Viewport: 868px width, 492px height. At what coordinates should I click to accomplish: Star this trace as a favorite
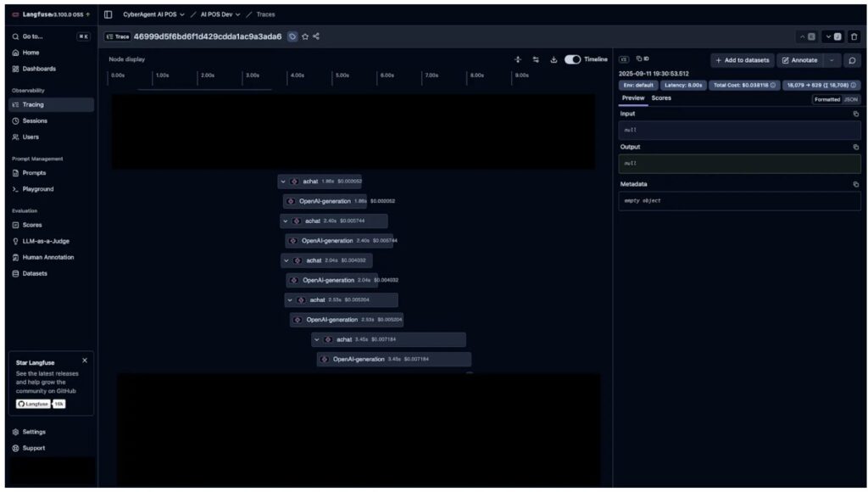(305, 36)
